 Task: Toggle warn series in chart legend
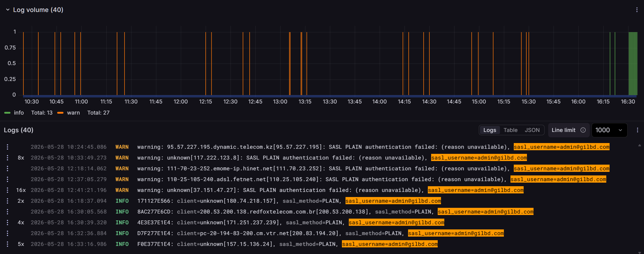(73, 113)
